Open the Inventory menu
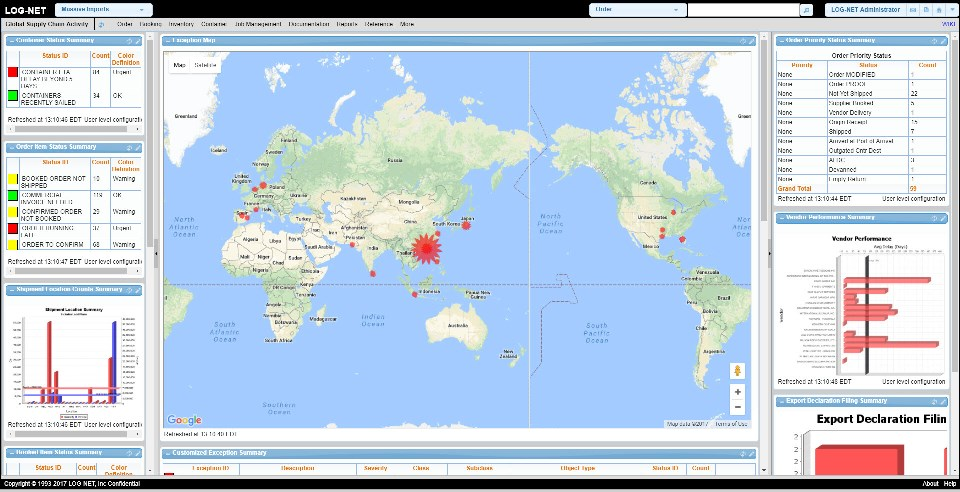The image size is (960, 492). point(181,24)
